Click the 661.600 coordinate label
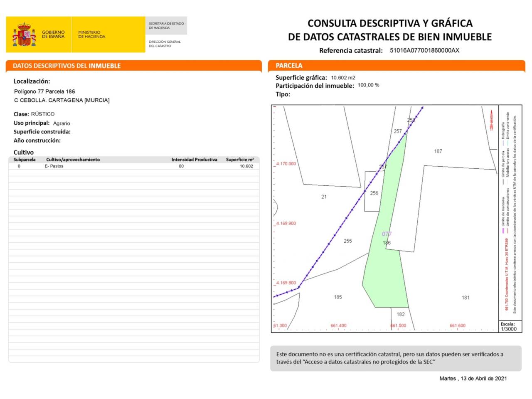 coord(458,325)
